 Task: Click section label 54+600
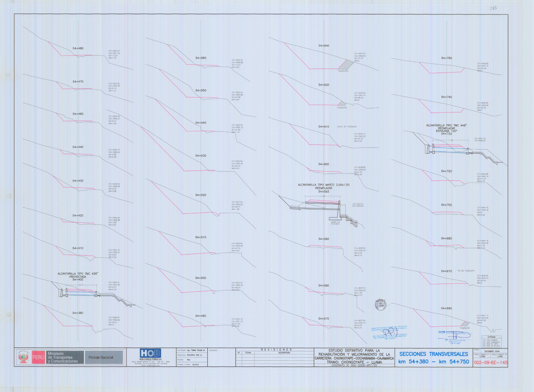click(324, 164)
